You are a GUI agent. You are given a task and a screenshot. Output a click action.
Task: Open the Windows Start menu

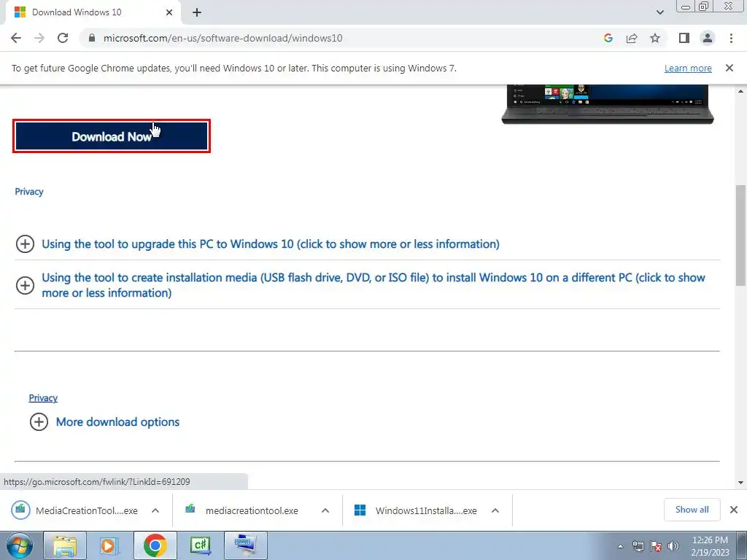pyautogui.click(x=20, y=545)
